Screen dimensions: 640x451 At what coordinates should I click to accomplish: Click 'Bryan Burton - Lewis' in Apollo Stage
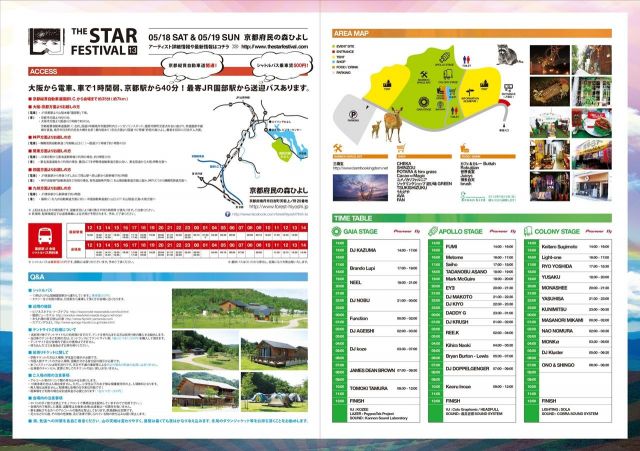[x=467, y=356]
